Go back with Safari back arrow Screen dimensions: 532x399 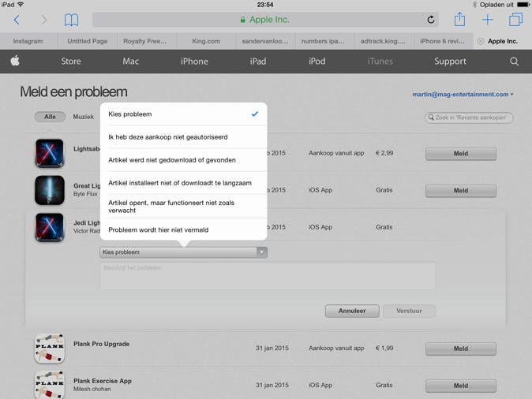pyautogui.click(x=17, y=20)
